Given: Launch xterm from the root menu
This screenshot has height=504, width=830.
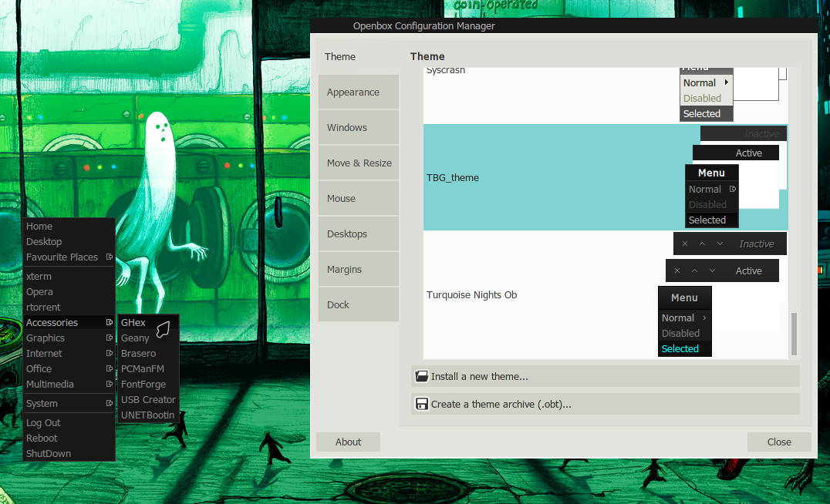Looking at the screenshot, I should click(69, 277).
